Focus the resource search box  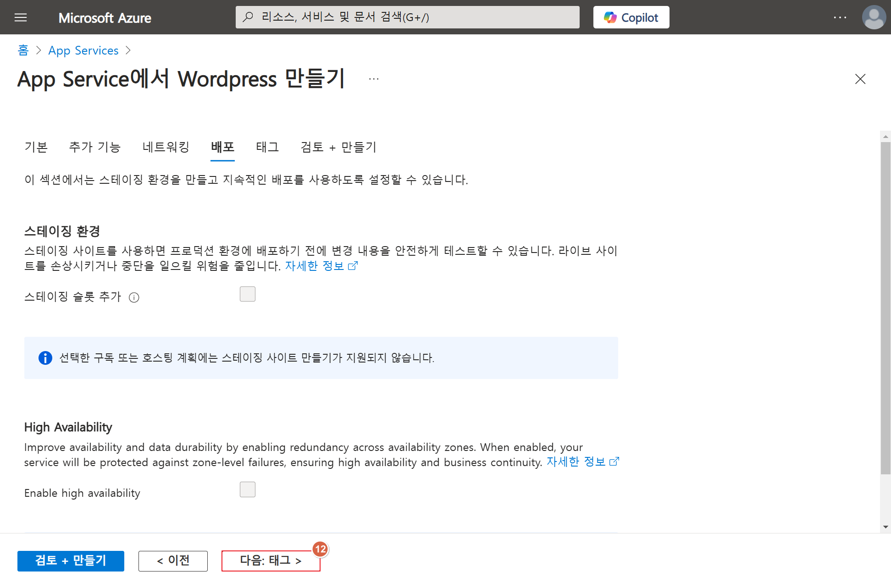(x=407, y=17)
